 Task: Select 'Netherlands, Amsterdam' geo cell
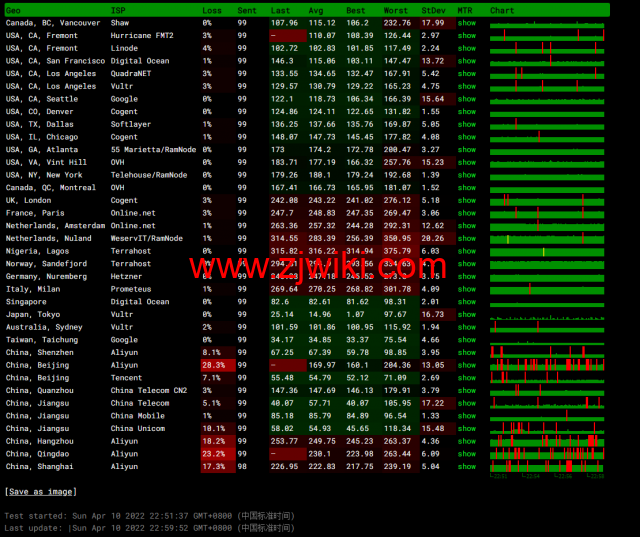[55, 226]
